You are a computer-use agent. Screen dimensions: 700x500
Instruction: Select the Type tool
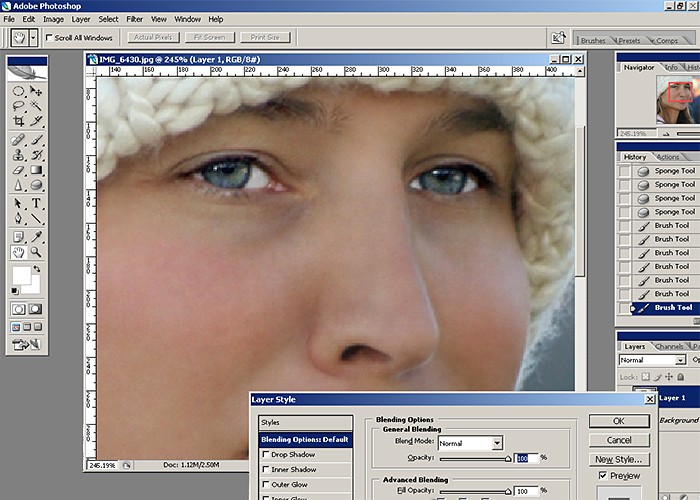pyautogui.click(x=36, y=204)
